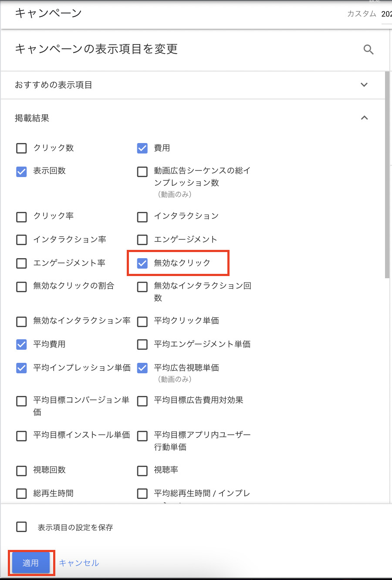This screenshot has width=392, height=580.
Task: Expand the おすすめの表示項目 section
Action: pos(364,85)
